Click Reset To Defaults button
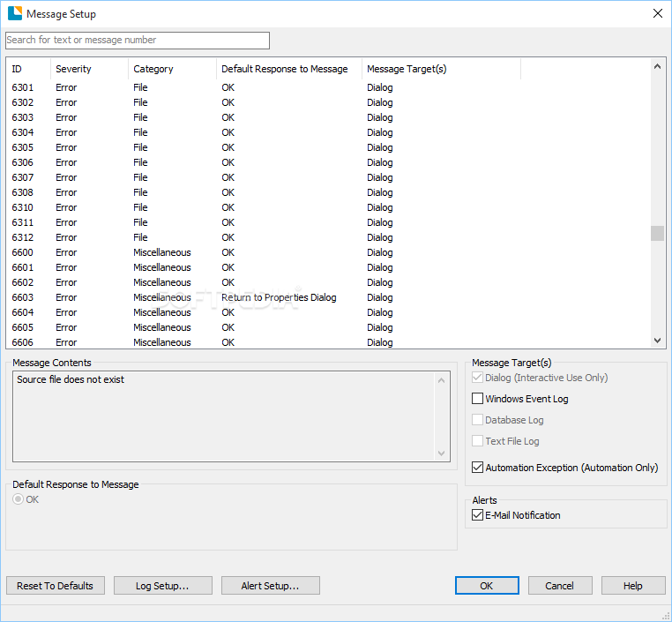672x622 pixels. coord(56,586)
